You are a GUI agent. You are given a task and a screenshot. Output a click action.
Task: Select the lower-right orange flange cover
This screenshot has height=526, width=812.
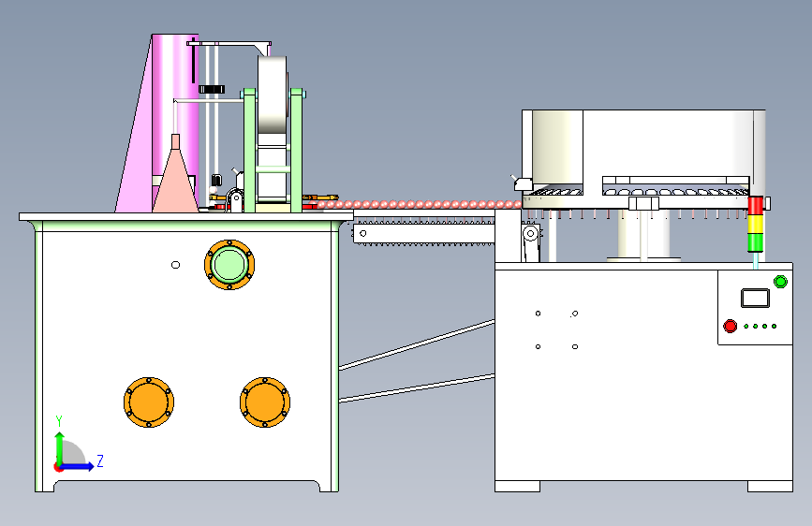(265, 402)
